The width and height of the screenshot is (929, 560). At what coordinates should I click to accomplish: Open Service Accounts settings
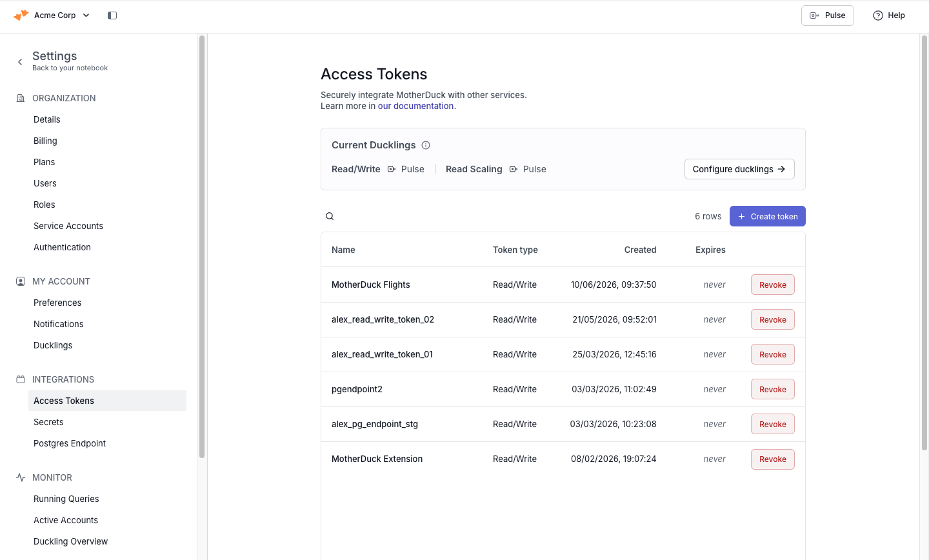(68, 226)
